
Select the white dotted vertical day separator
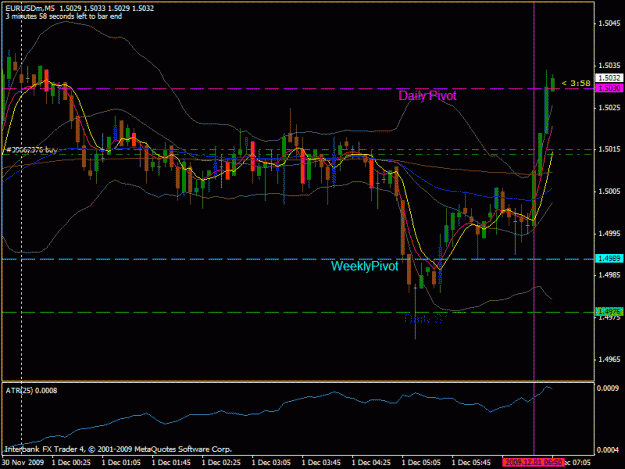tap(22, 191)
